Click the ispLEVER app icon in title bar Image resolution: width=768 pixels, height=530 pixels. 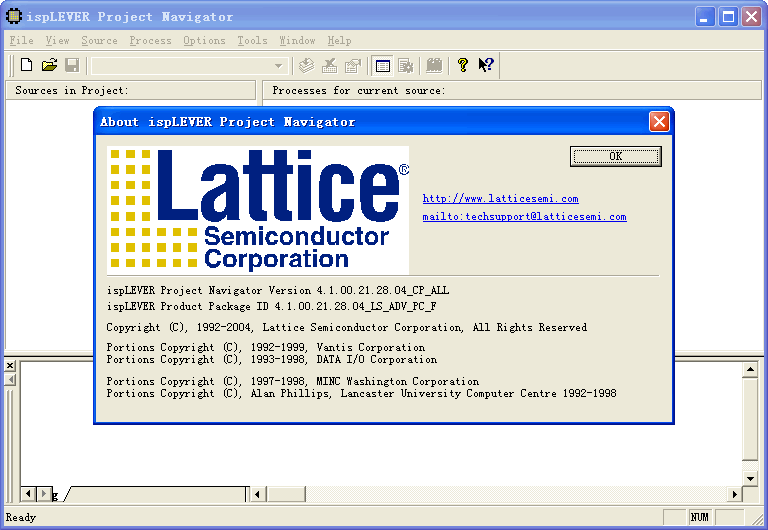[x=14, y=16]
